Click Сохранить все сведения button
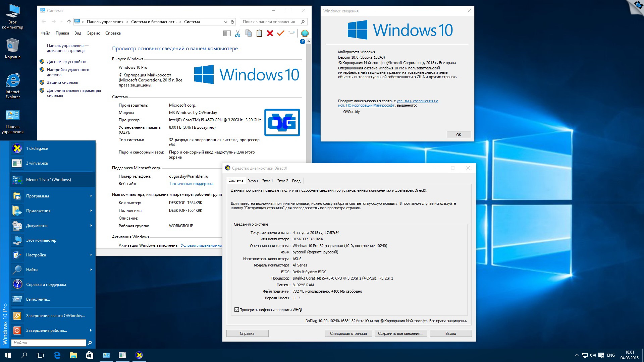This screenshot has width=644, height=362. tap(400, 334)
